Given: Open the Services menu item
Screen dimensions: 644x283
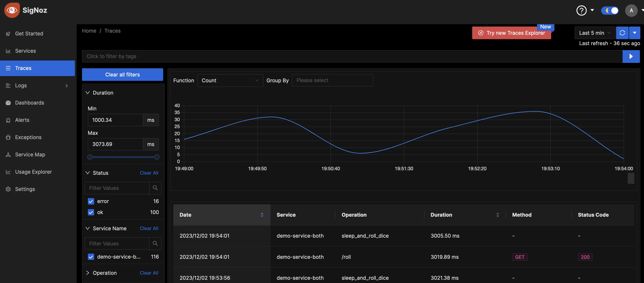Looking at the screenshot, I should 26,51.
